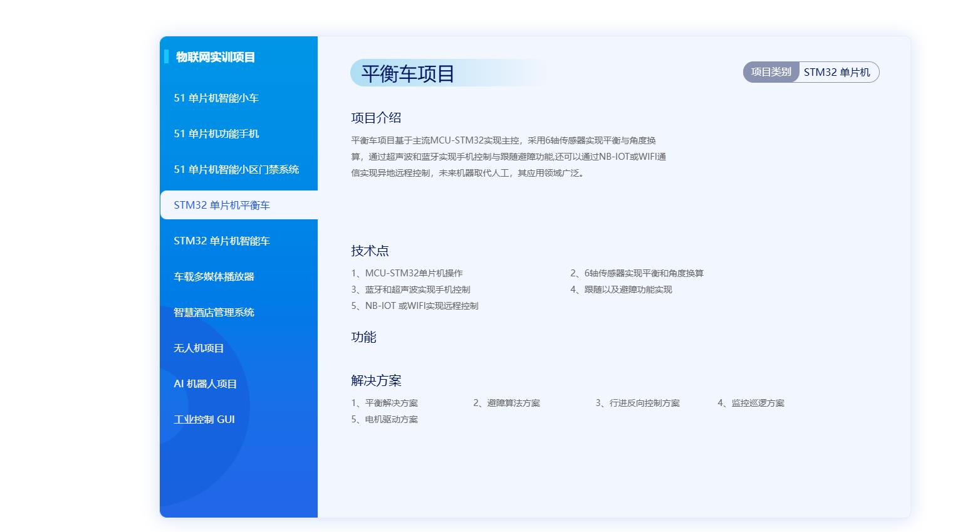Click the 工业控制 GUI link
Viewport: 980px width, 532px height.
[204, 419]
